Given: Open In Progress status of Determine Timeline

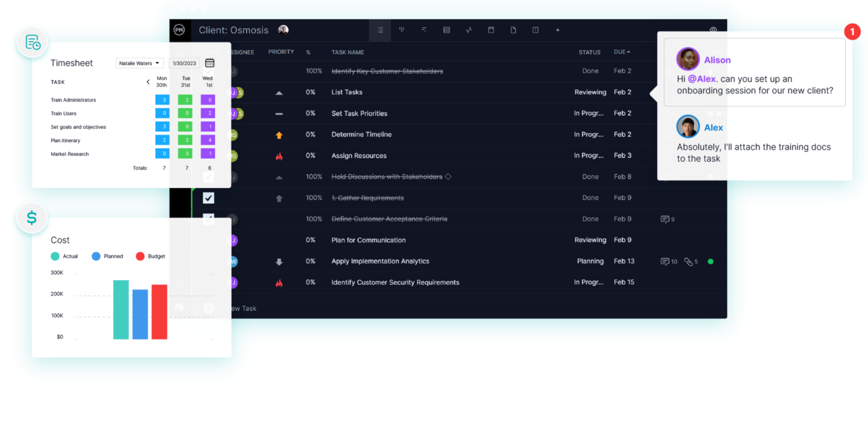Looking at the screenshot, I should [589, 135].
